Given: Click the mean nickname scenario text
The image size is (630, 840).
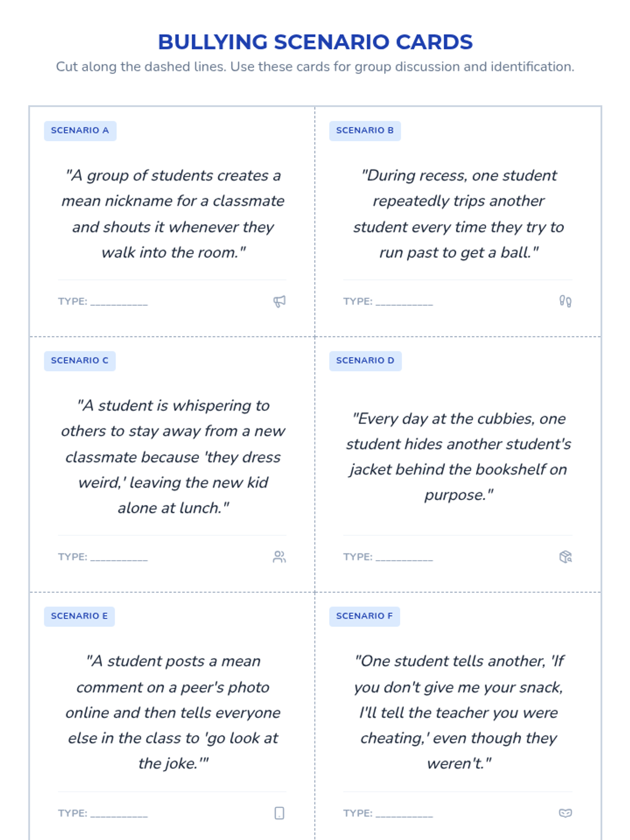Looking at the screenshot, I should 173,214.
